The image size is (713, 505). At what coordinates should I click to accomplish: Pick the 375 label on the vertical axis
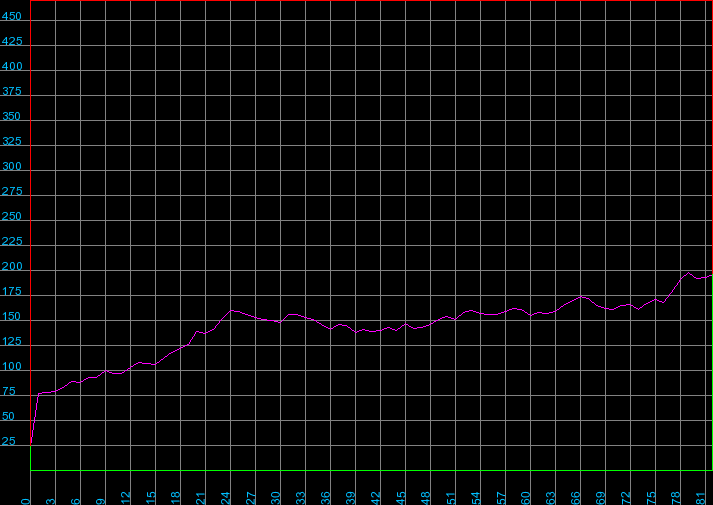point(12,91)
